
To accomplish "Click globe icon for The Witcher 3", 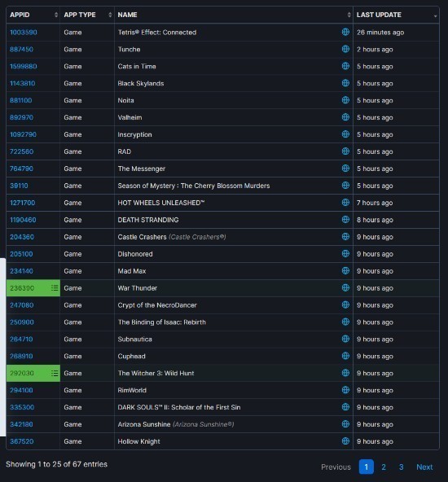I will pyautogui.click(x=345, y=373).
